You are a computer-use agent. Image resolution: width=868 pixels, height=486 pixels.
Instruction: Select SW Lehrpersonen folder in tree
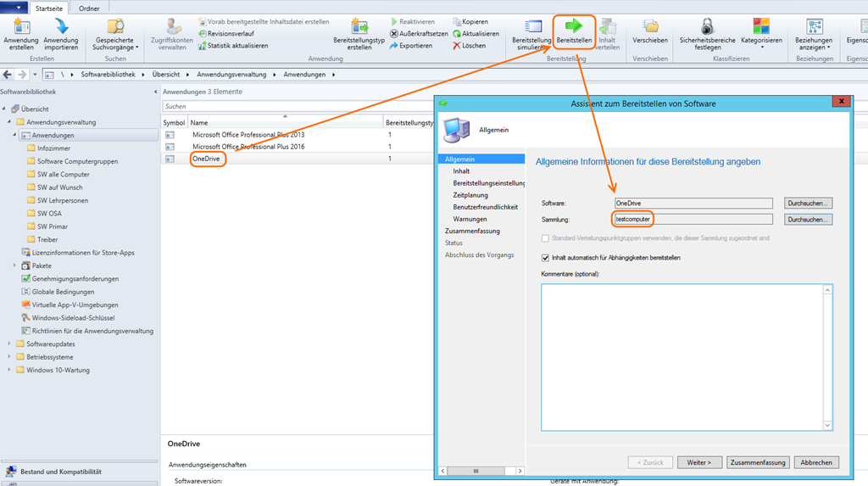(x=63, y=200)
